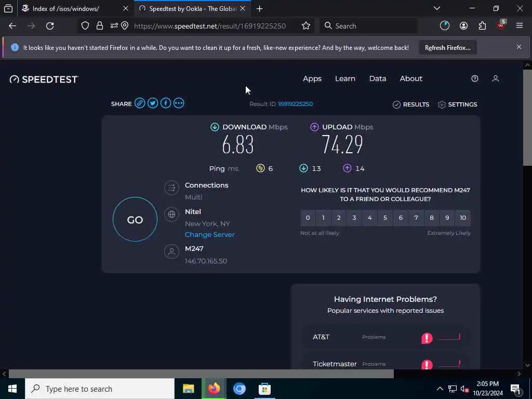Image resolution: width=532 pixels, height=399 pixels.
Task: Open the extensions puzzle icon
Action: click(x=482, y=26)
